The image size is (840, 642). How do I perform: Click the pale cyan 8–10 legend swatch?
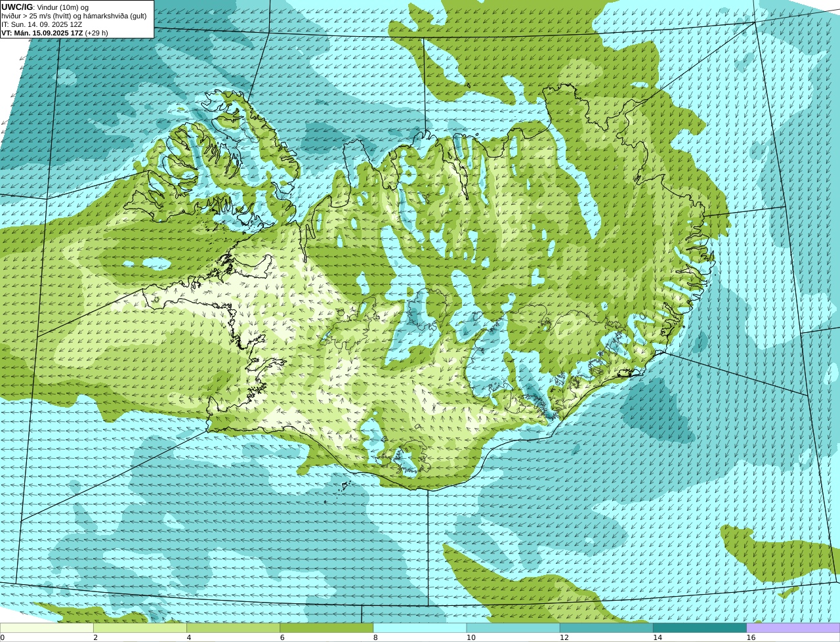(x=420, y=628)
